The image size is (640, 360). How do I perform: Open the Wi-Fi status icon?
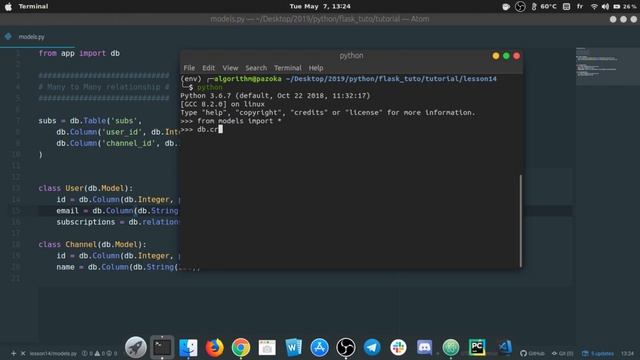(594, 7)
